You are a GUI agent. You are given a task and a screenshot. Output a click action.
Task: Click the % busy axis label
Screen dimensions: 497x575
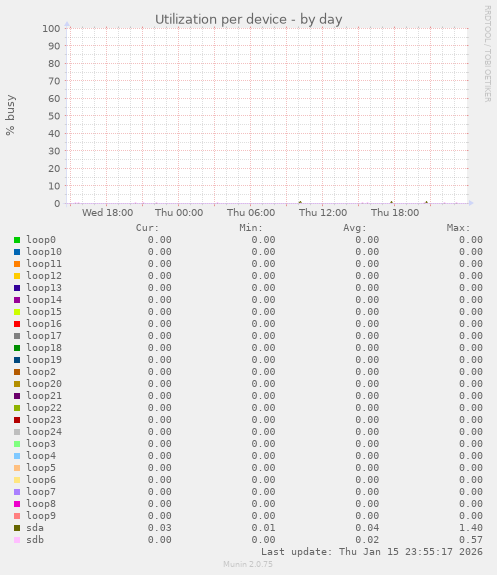pyautogui.click(x=10, y=115)
